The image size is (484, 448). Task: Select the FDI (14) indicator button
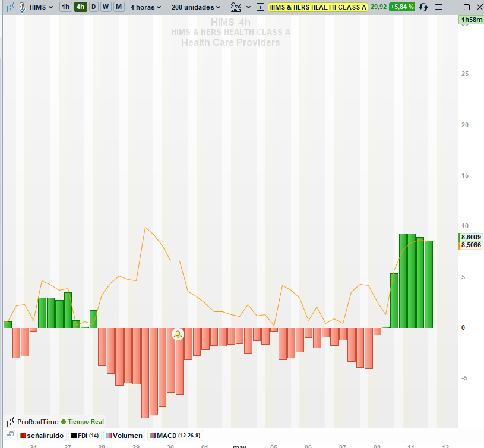pyautogui.click(x=85, y=436)
